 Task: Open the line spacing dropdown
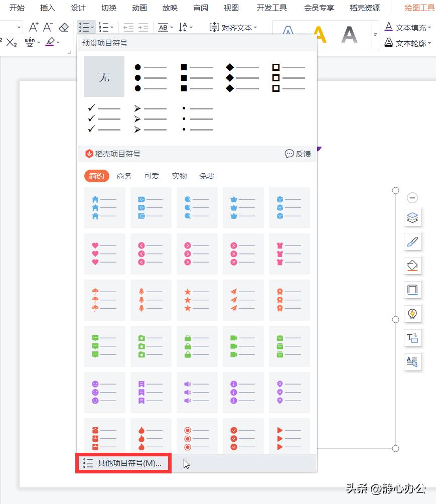191,28
